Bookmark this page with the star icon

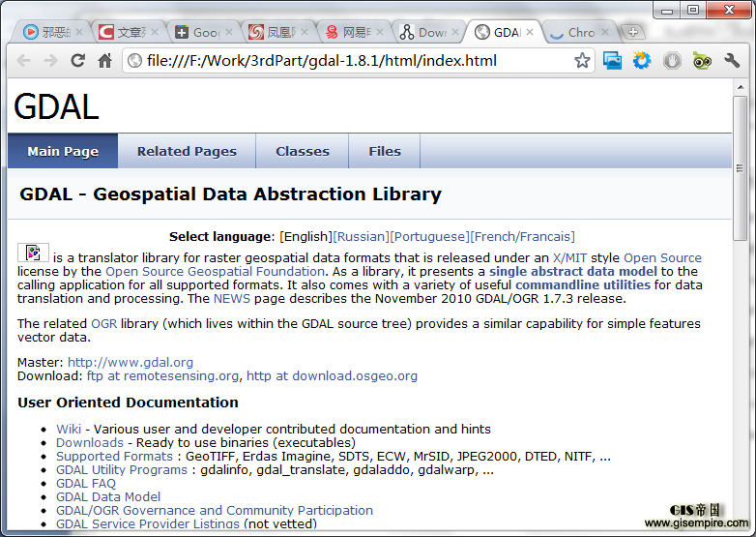582,60
